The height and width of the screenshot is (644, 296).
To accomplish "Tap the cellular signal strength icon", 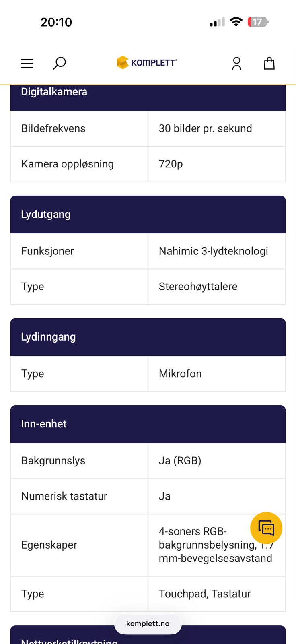I will [x=217, y=22].
